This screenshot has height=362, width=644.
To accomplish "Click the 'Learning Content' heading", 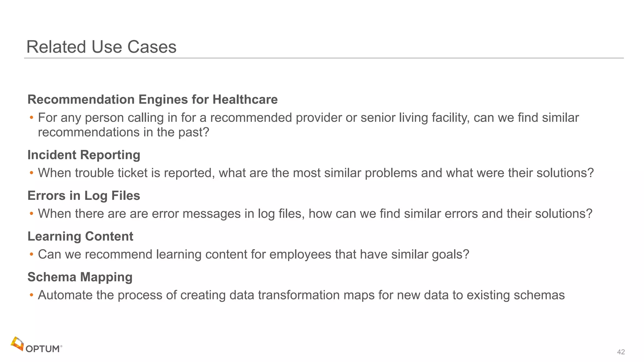I will coord(80,236).
